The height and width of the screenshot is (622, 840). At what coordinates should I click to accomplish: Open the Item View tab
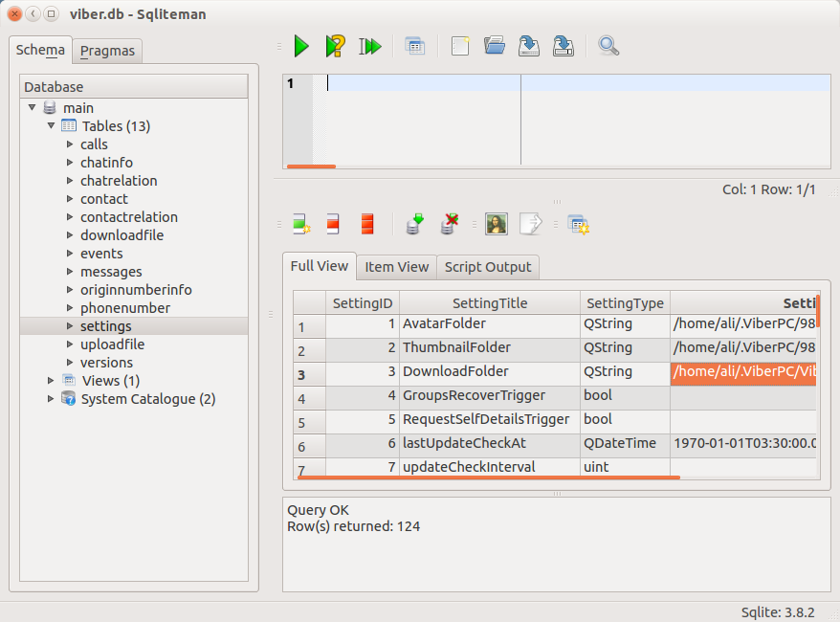click(396, 267)
